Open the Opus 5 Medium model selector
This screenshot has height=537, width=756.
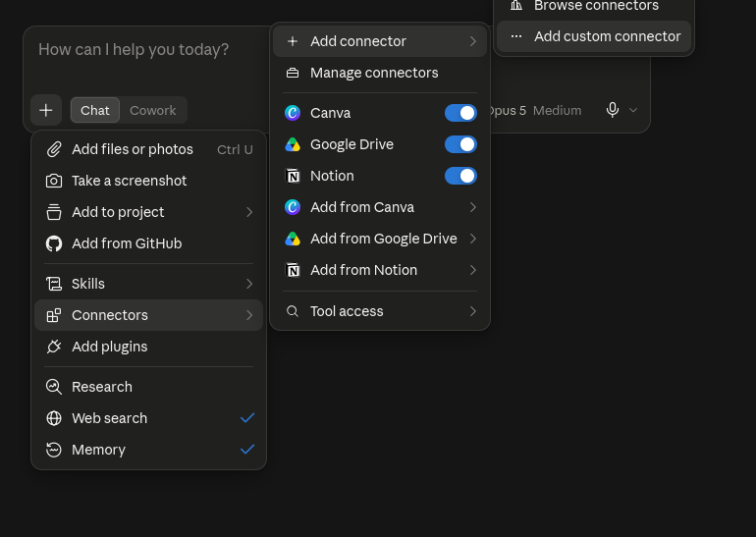[536, 110]
